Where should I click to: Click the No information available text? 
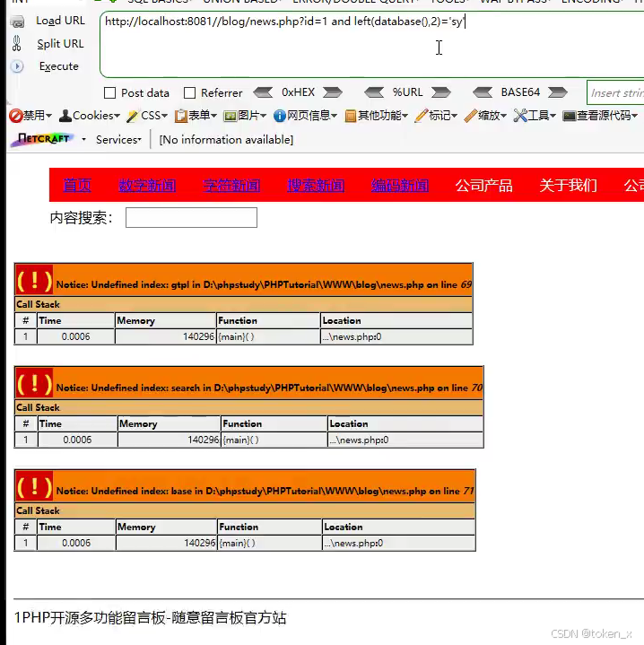(226, 140)
